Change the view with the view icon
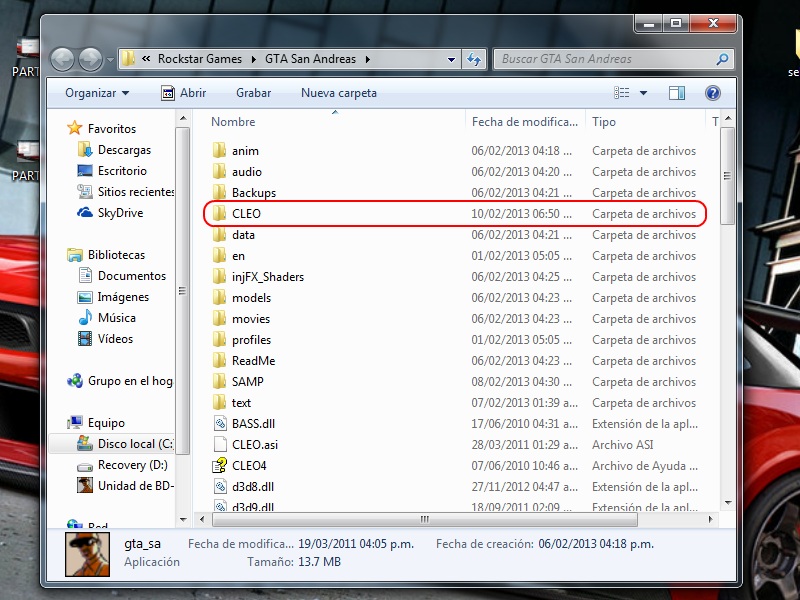Screen dimensions: 800x600 tap(621, 93)
